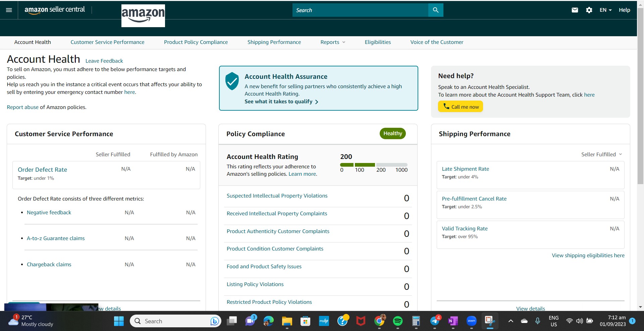Click the Learn more link

tap(302, 174)
